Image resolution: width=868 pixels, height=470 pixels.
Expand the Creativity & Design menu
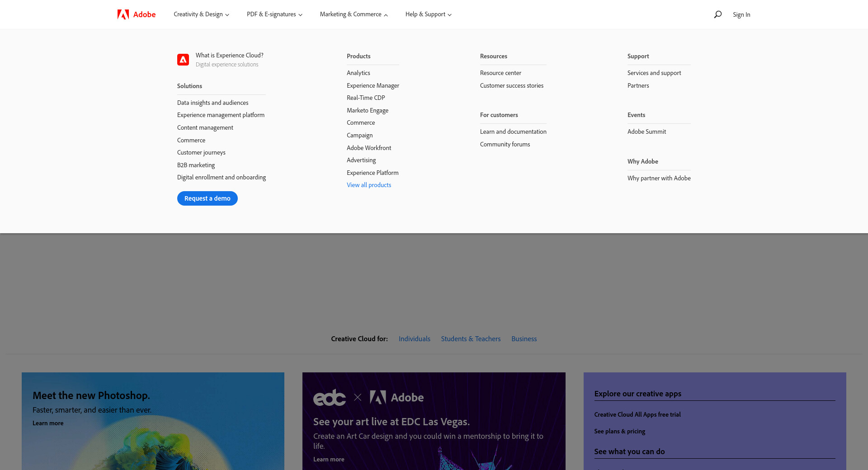tap(201, 14)
